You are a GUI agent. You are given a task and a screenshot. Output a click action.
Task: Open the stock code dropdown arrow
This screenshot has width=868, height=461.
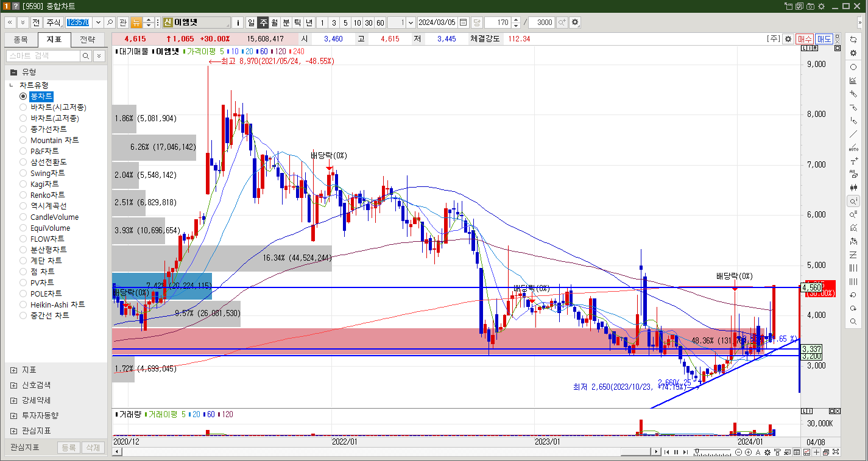pyautogui.click(x=98, y=22)
